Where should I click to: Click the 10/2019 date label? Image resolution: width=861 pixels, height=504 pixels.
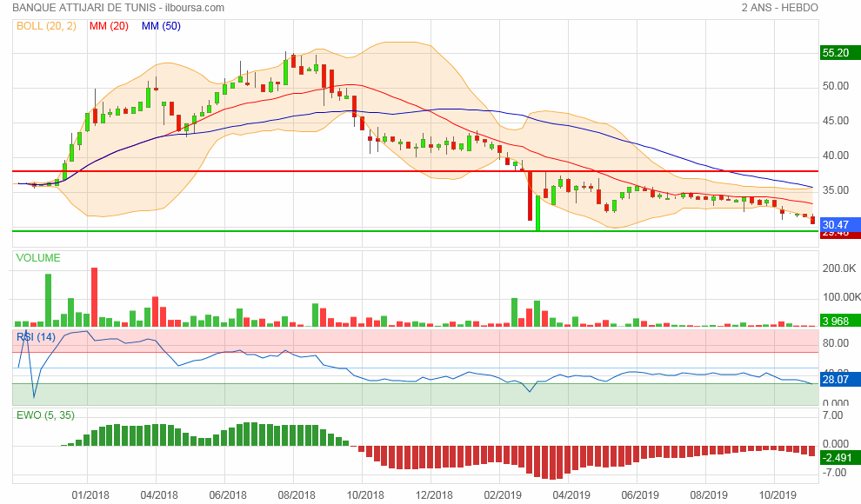pos(777,495)
